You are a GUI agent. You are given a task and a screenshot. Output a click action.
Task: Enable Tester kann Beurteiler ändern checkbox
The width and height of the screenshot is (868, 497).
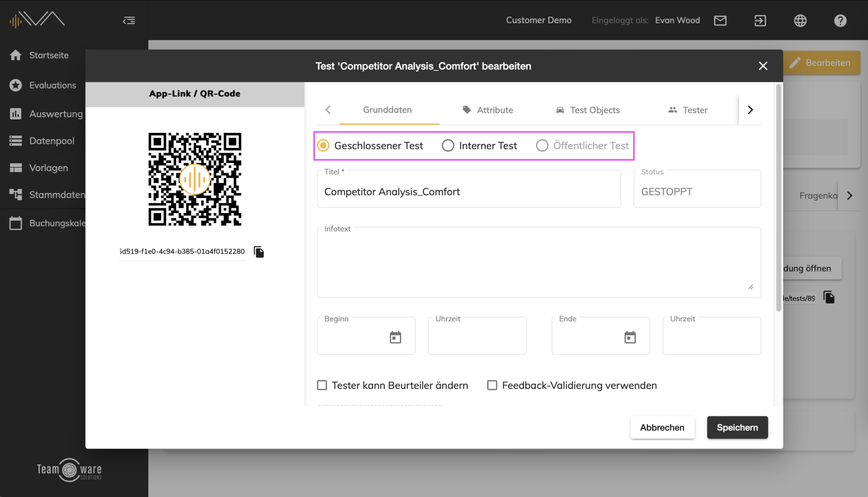(x=322, y=385)
